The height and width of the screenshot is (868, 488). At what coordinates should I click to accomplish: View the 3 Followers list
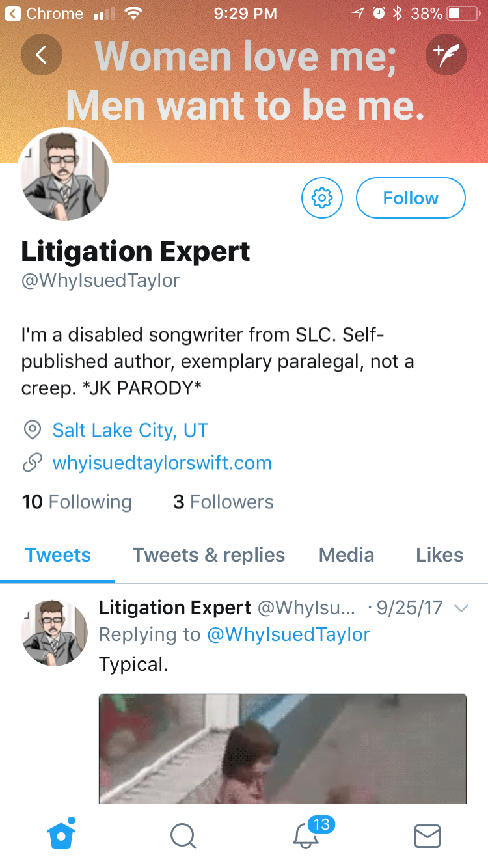tap(223, 502)
